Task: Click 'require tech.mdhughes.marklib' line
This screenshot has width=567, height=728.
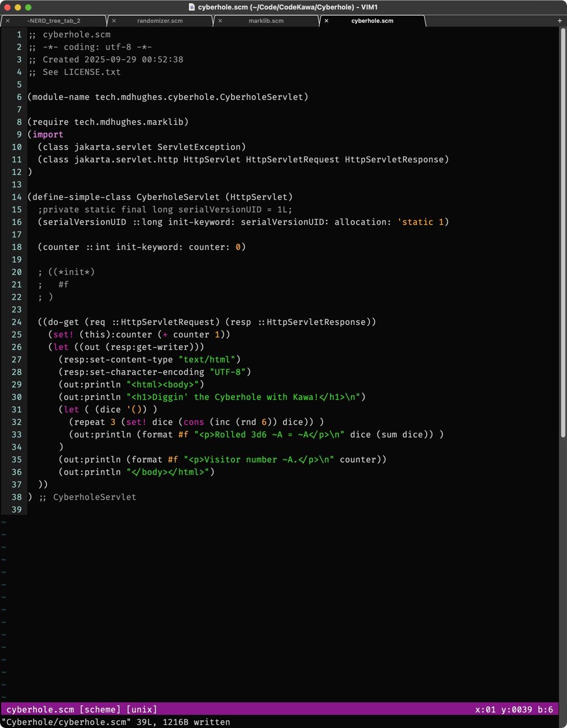Action: (108, 122)
